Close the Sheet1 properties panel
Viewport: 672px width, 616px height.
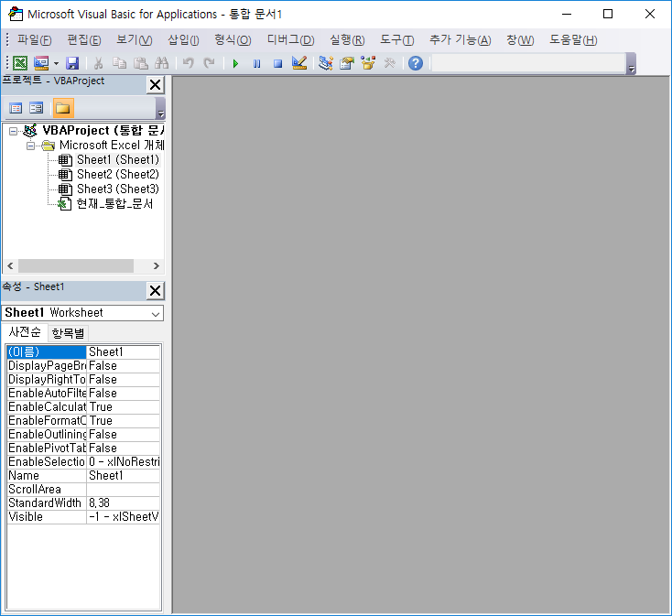155,291
